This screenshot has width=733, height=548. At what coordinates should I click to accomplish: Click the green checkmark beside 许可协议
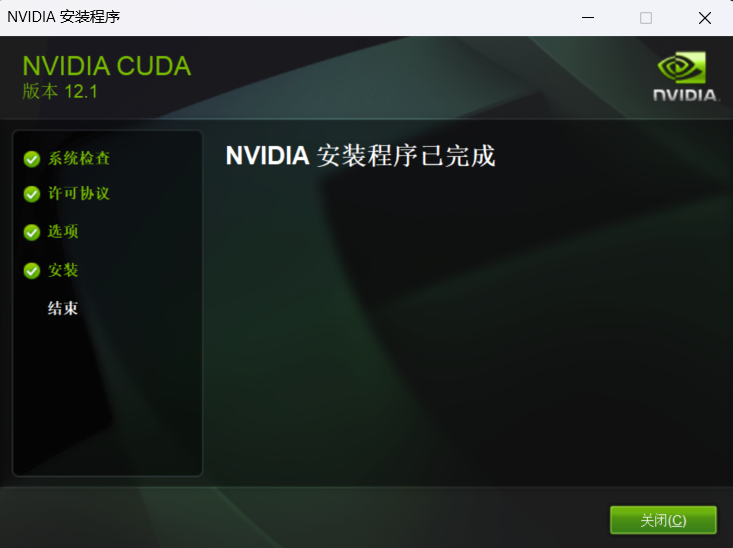(32, 194)
